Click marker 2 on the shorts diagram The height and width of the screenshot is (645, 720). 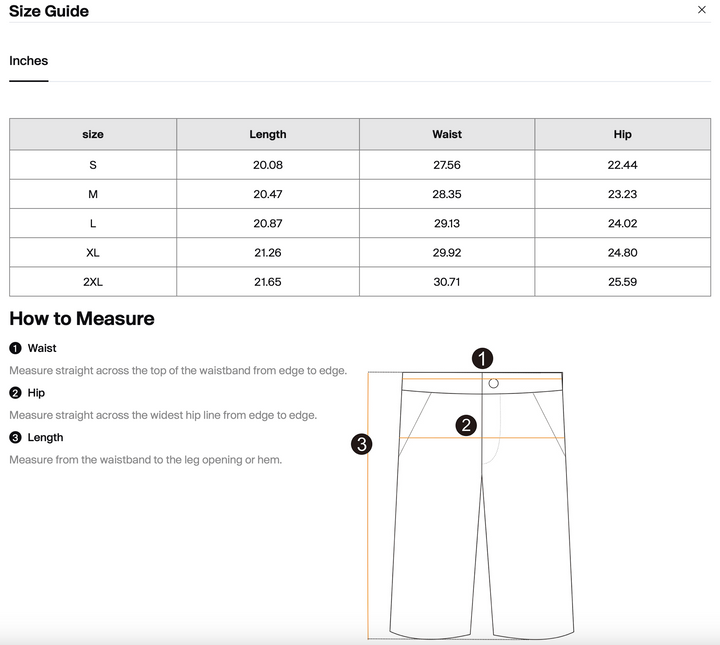466,425
